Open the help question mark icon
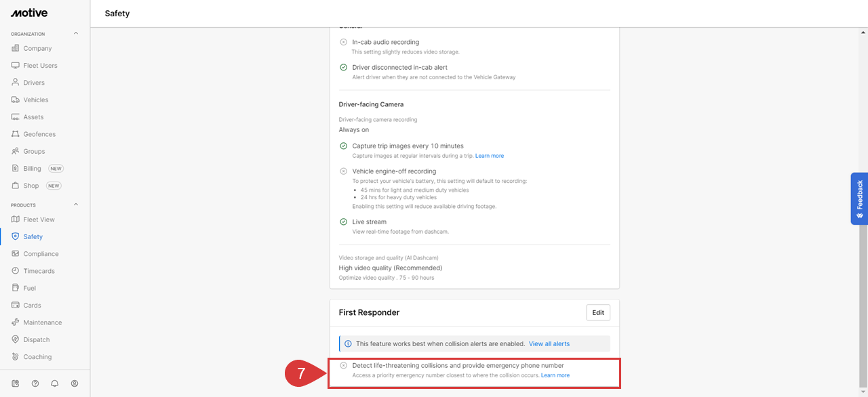868x397 pixels. pos(35,383)
